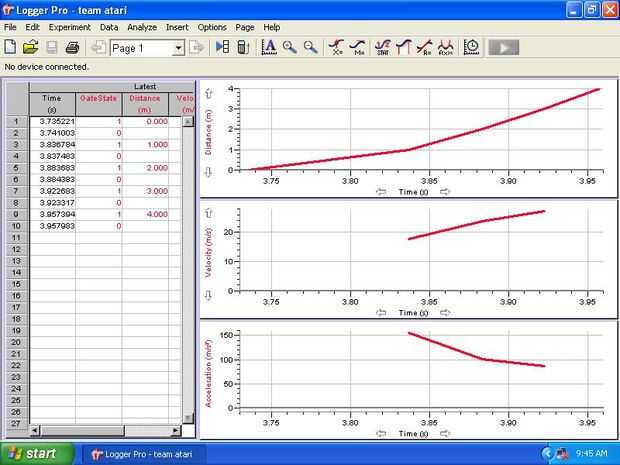Open the Statistics tool icon
The width and height of the screenshot is (620, 465).
pyautogui.click(x=383, y=47)
